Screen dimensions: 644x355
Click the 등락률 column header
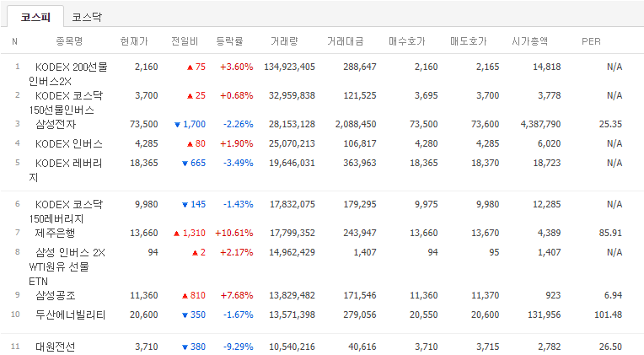(229, 41)
